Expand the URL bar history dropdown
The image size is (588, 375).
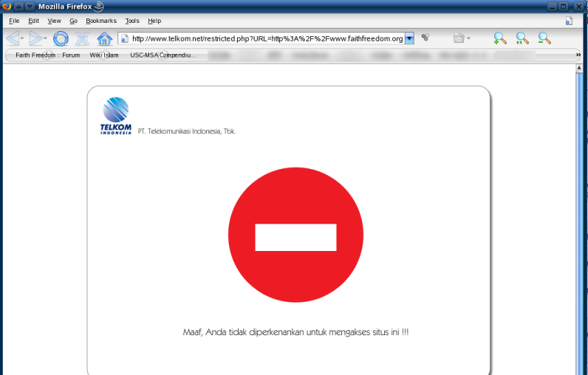tap(409, 38)
